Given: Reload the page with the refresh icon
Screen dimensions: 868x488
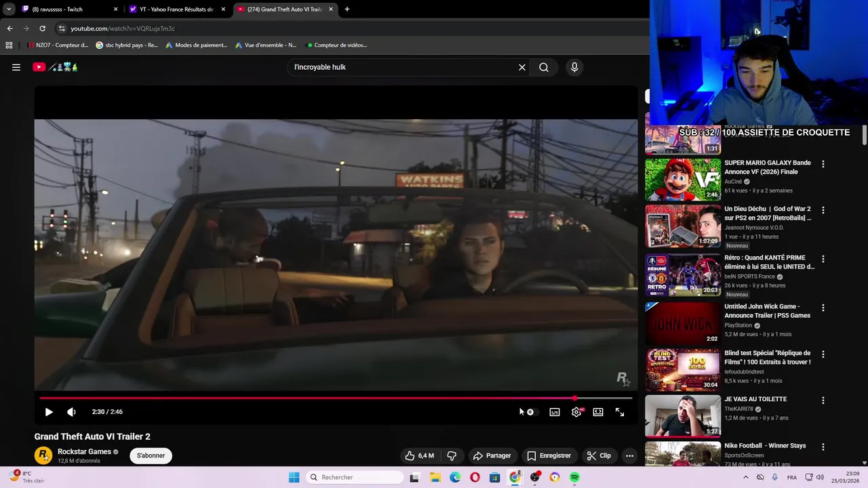Looking at the screenshot, I should click(x=42, y=28).
